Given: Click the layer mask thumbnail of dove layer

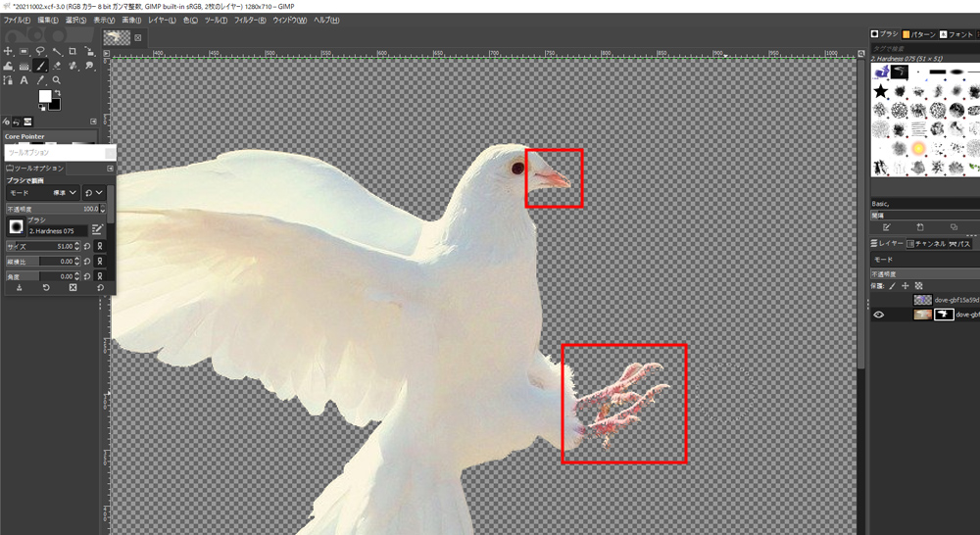Looking at the screenshot, I should [944, 315].
